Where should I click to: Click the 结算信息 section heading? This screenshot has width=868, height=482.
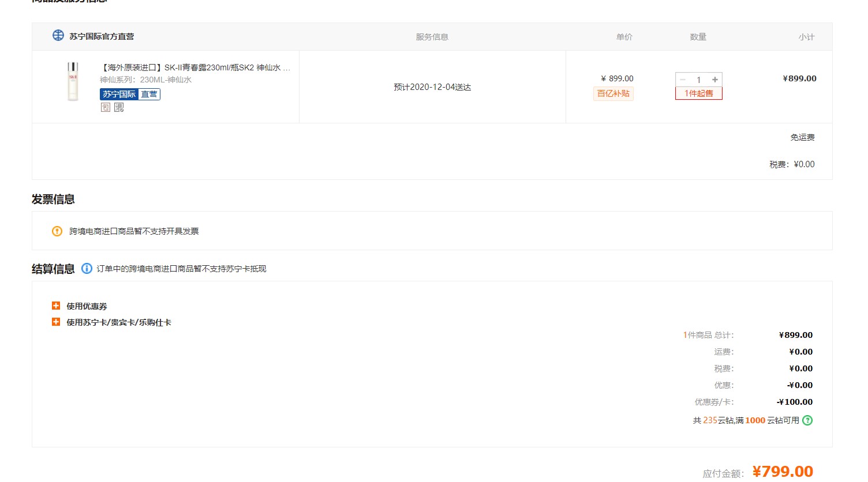click(x=53, y=269)
